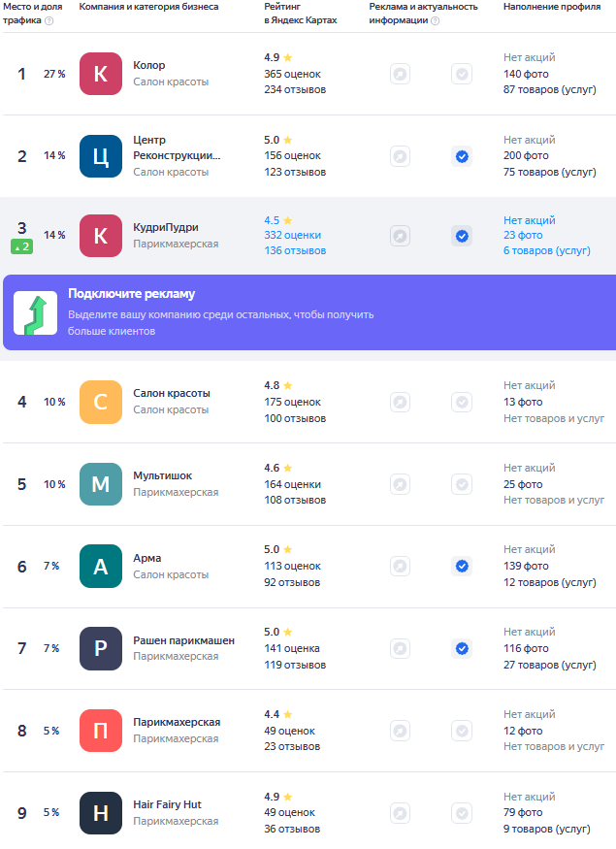
Task: Click the advertising status icon for Центр Реконструкции
Action: pos(400,156)
